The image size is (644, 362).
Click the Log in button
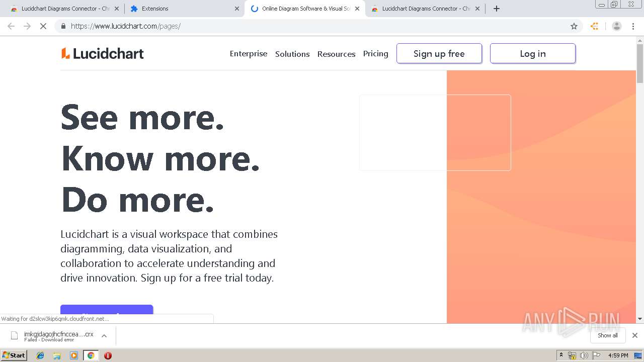tap(533, 53)
